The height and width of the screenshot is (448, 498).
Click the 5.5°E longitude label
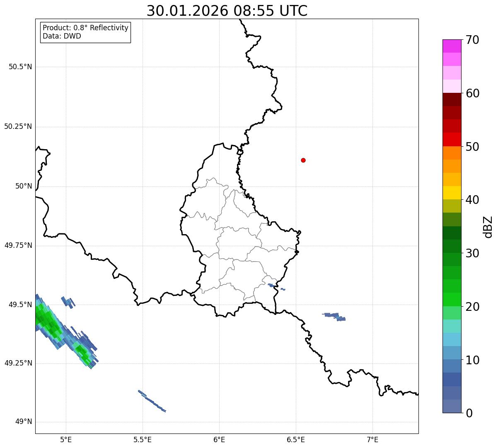pyautogui.click(x=143, y=439)
